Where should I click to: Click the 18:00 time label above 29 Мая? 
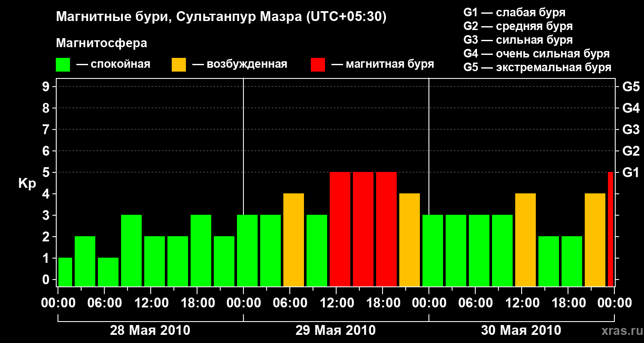[383, 303]
